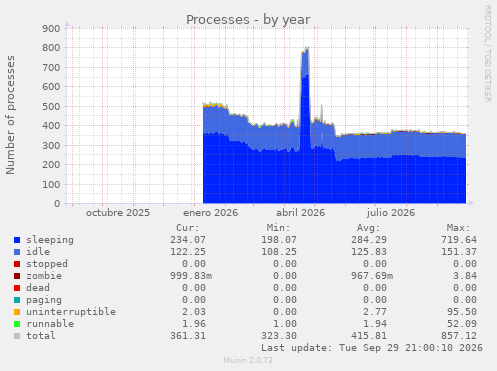Click idle max value 151.37
Screen dimensions: 497x371
click(x=459, y=252)
